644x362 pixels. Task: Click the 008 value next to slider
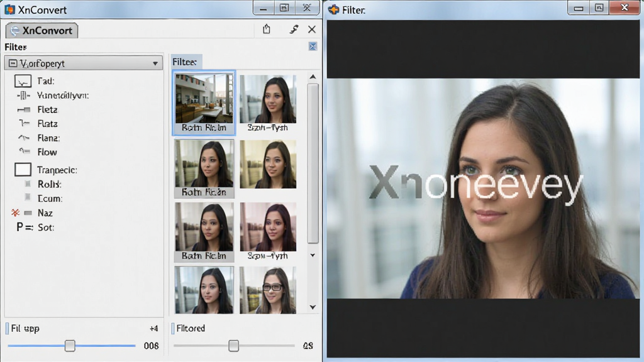151,346
